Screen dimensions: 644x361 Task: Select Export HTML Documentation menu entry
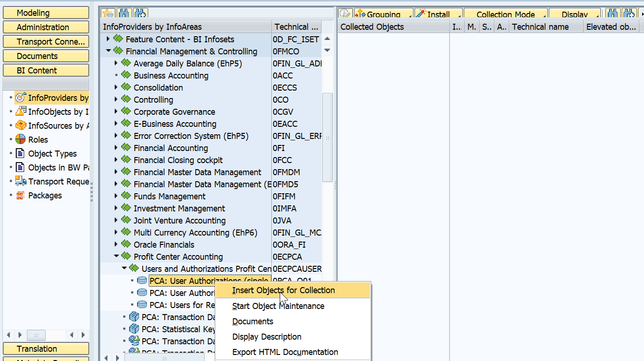coord(293,352)
